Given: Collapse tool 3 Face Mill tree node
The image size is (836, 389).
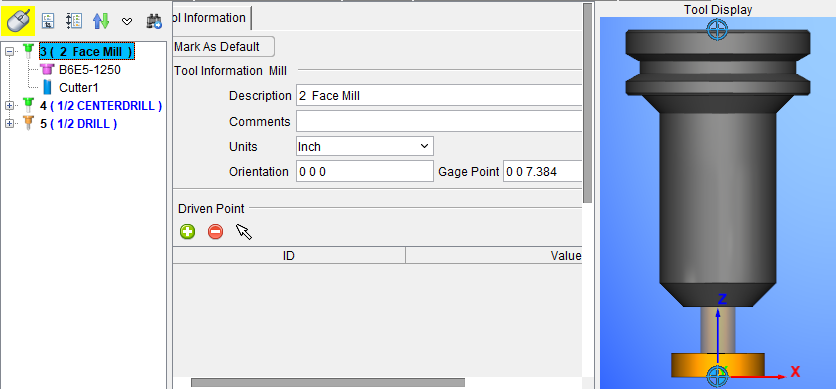Looking at the screenshot, I should pos(9,52).
